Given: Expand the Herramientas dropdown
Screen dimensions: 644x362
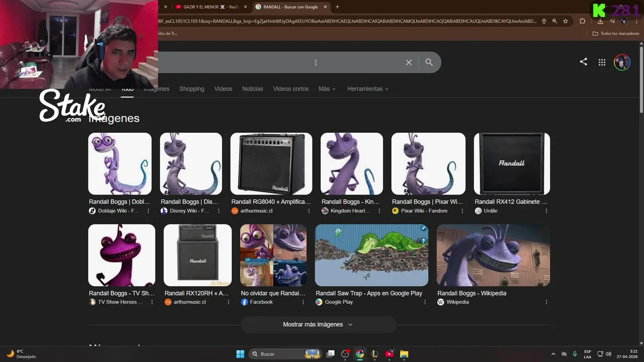Looking at the screenshot, I should (x=368, y=89).
